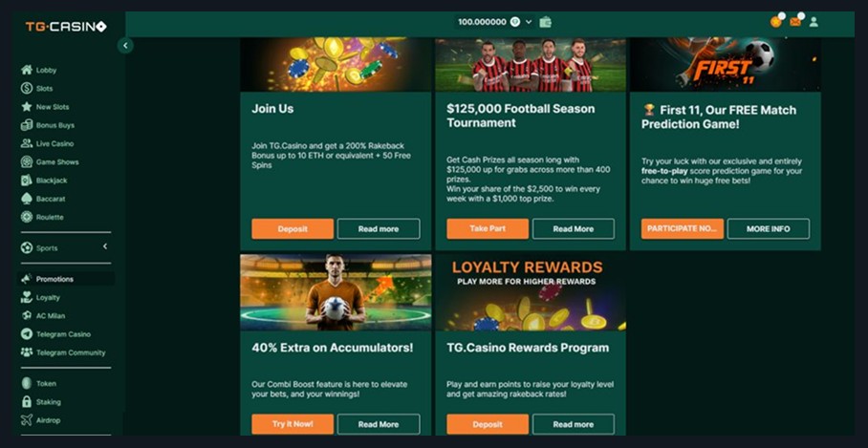
Task: Click the TG.Casino logo
Action: (66, 27)
